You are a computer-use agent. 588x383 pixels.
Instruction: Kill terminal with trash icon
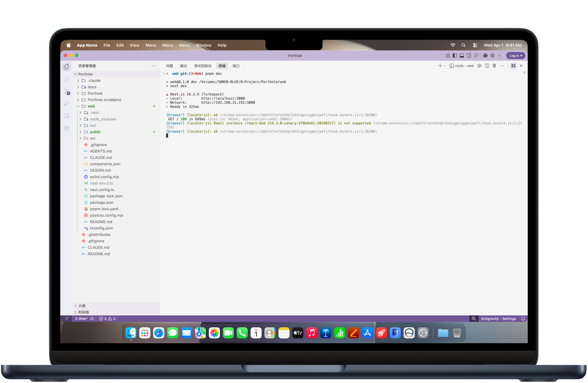pos(494,66)
